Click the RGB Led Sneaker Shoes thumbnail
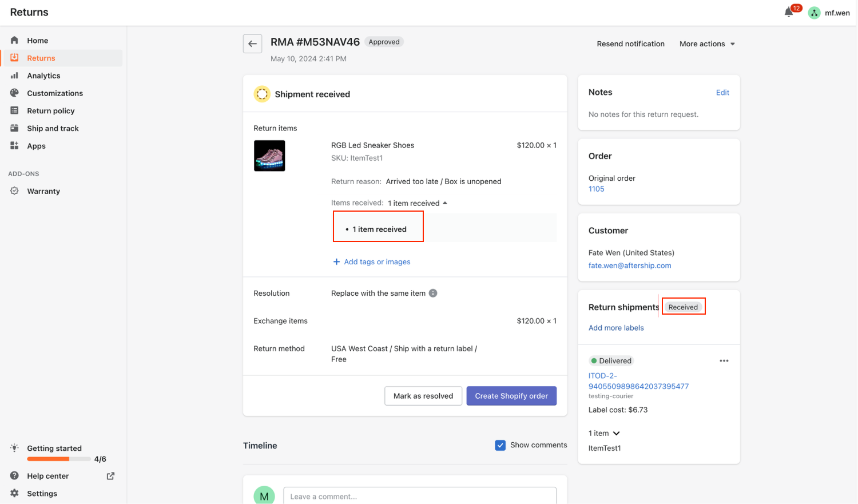858x504 pixels. 269,156
